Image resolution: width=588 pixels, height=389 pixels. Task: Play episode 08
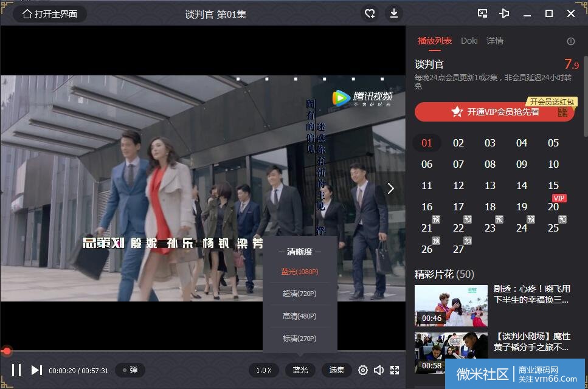tap(489, 165)
